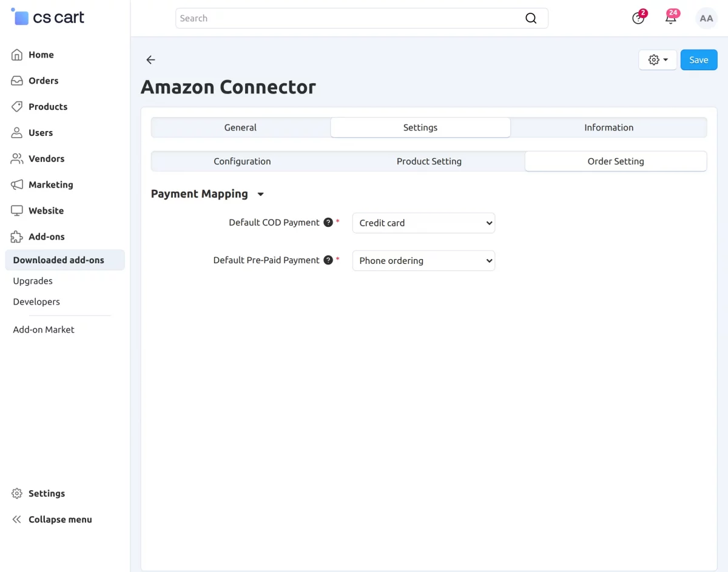728x572 pixels.
Task: Open Home menu label
Action: tap(41, 55)
